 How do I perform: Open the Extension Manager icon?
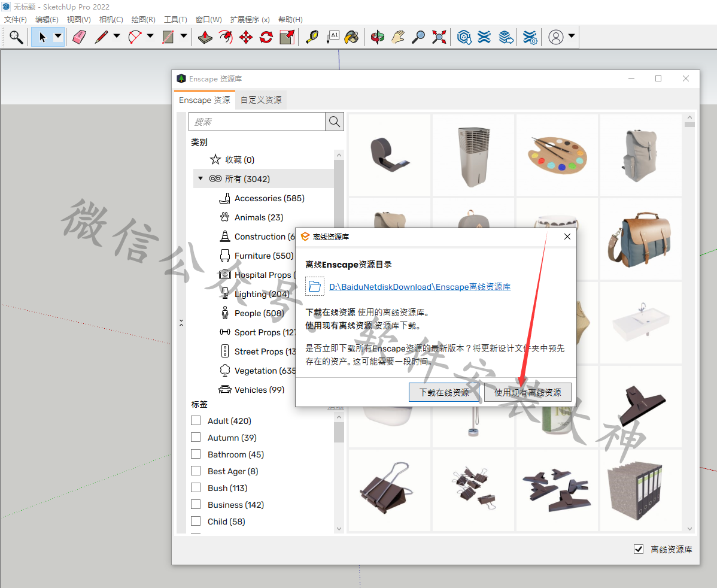pos(530,37)
